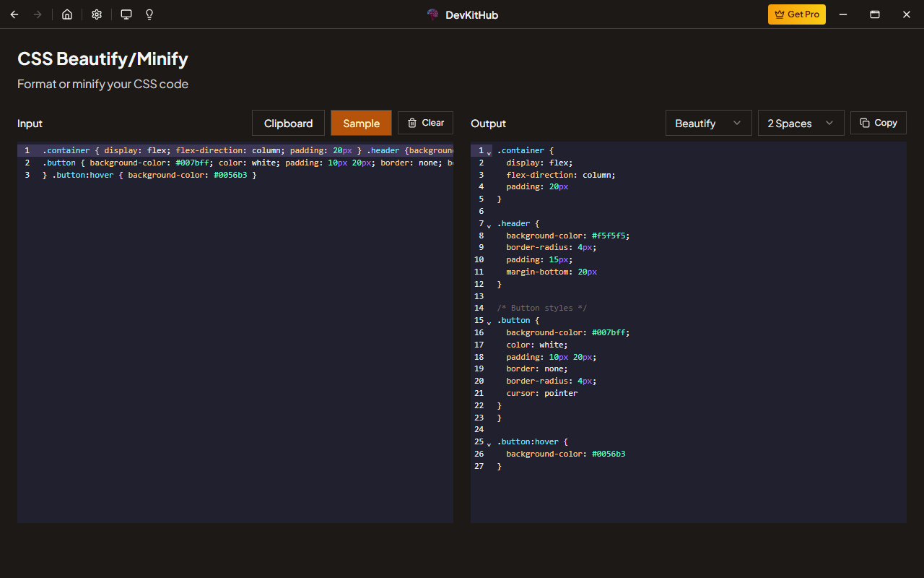Click the DevKitHub brain logo

coord(433,14)
